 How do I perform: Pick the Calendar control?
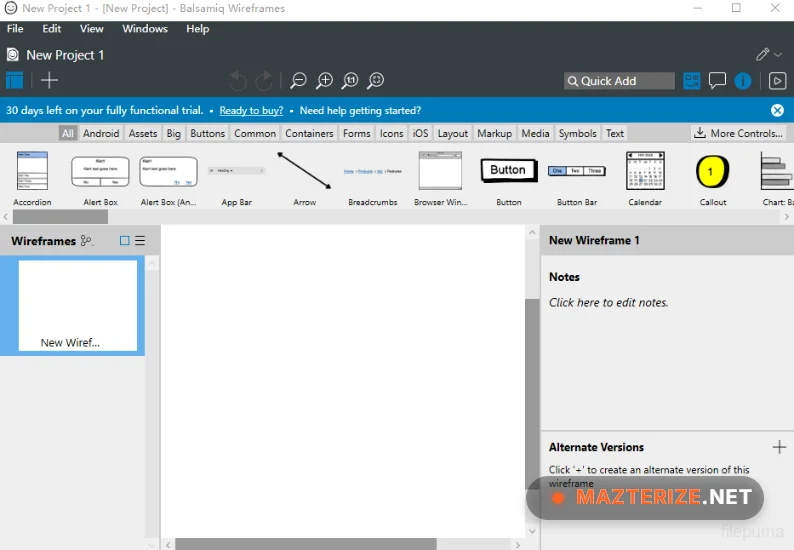645,178
